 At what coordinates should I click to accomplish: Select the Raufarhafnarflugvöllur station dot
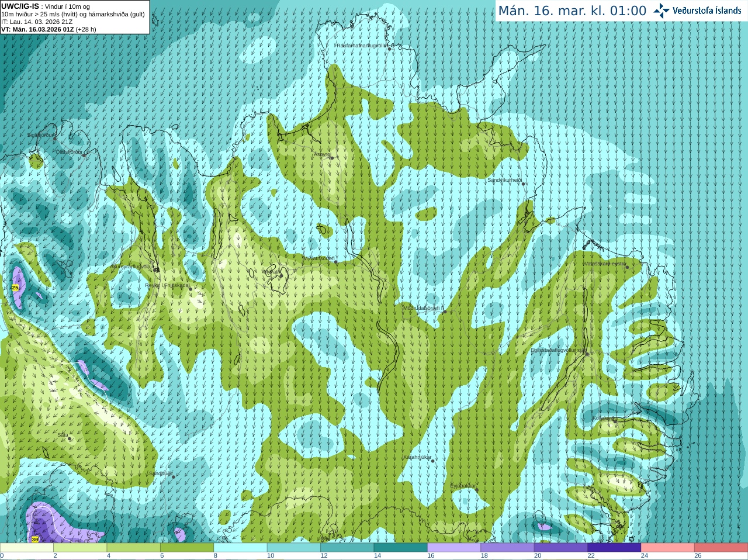pos(389,49)
